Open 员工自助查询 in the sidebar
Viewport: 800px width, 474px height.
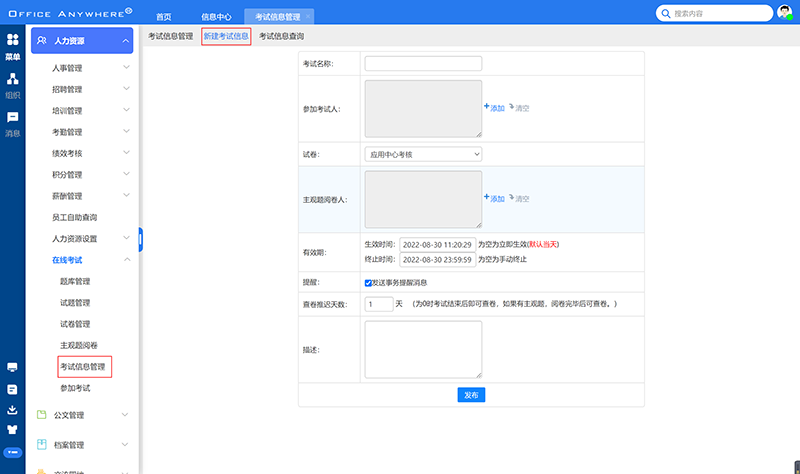[x=74, y=217]
